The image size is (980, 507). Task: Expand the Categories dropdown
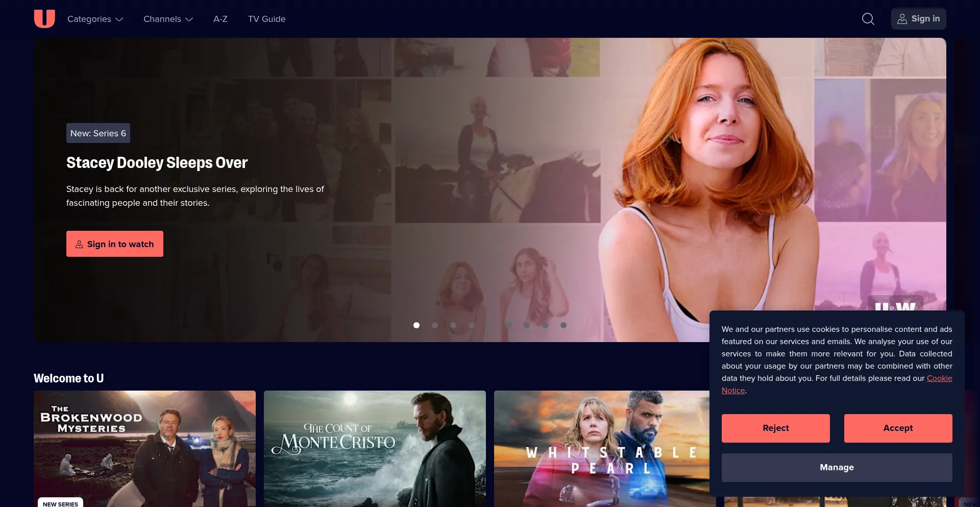pyautogui.click(x=95, y=19)
